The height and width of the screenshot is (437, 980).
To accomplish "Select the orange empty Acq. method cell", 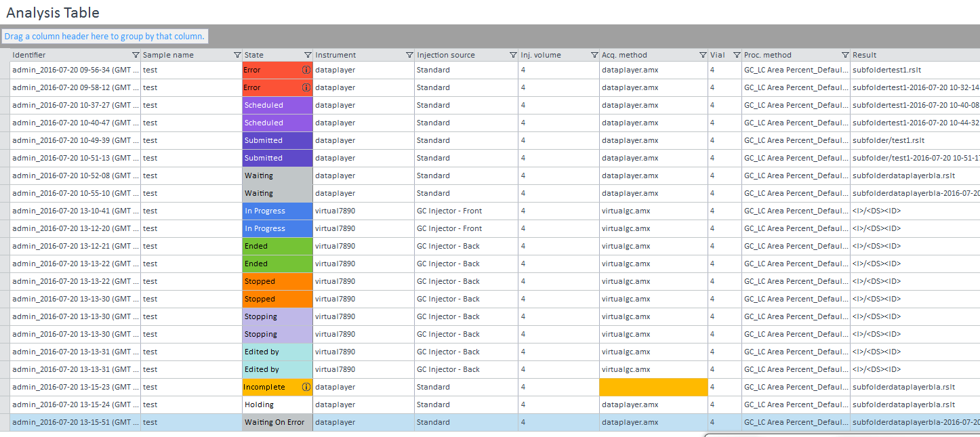I will tap(653, 387).
